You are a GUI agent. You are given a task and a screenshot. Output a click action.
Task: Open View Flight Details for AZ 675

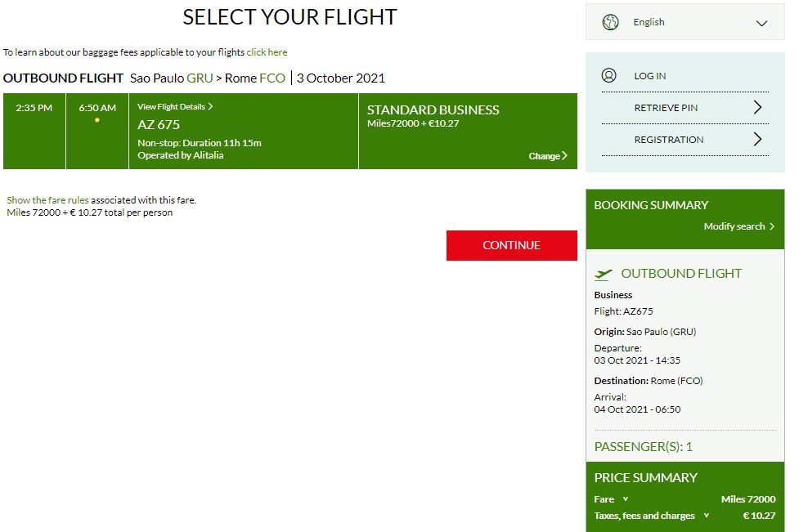[175, 107]
